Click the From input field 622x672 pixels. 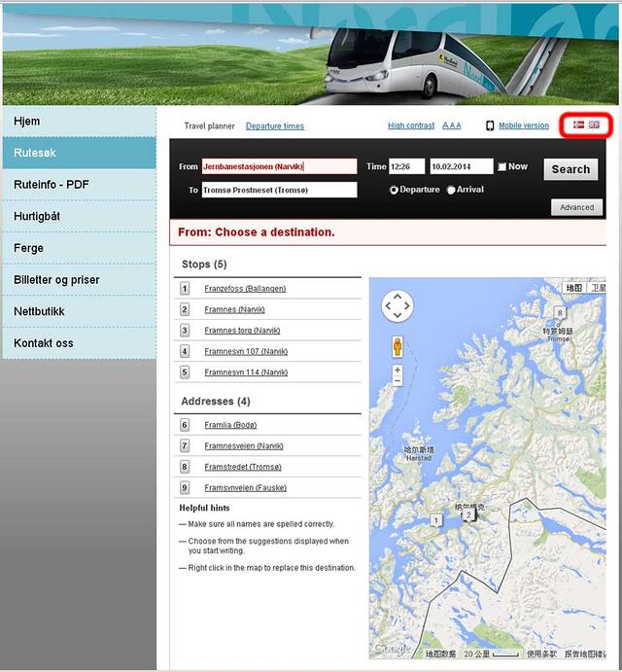(x=279, y=166)
